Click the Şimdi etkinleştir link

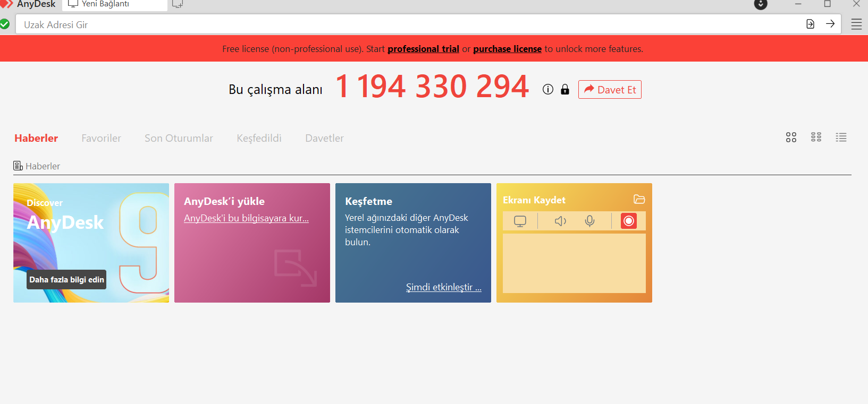coord(443,287)
